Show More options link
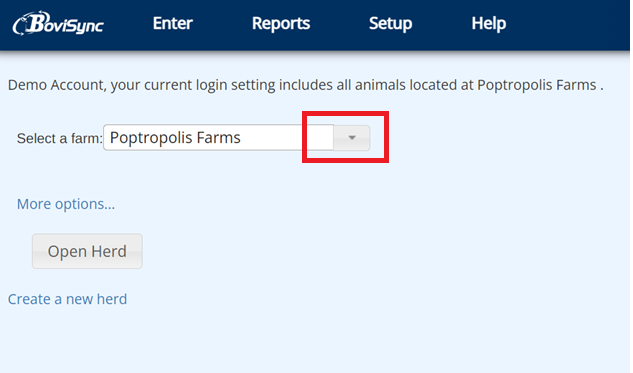 point(66,204)
